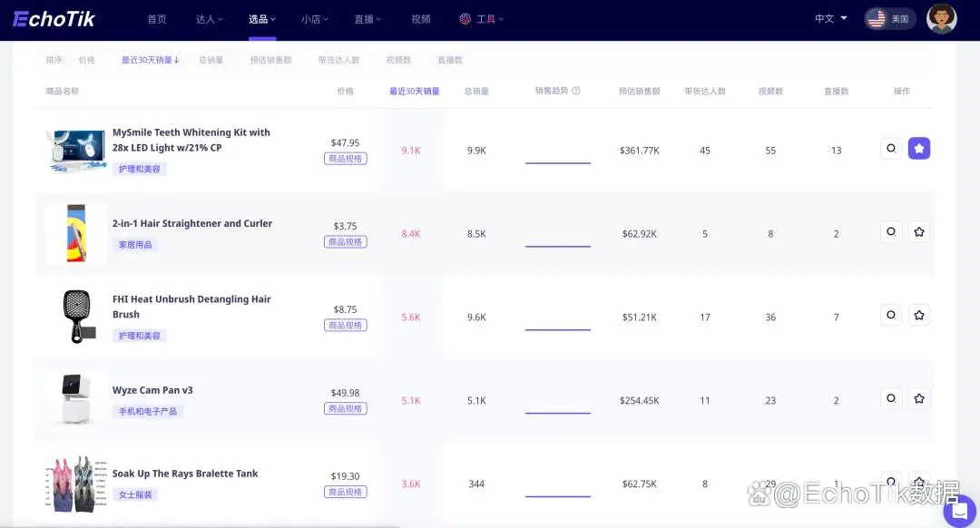Search icon for MySmile row
The image size is (980, 528).
(891, 149)
